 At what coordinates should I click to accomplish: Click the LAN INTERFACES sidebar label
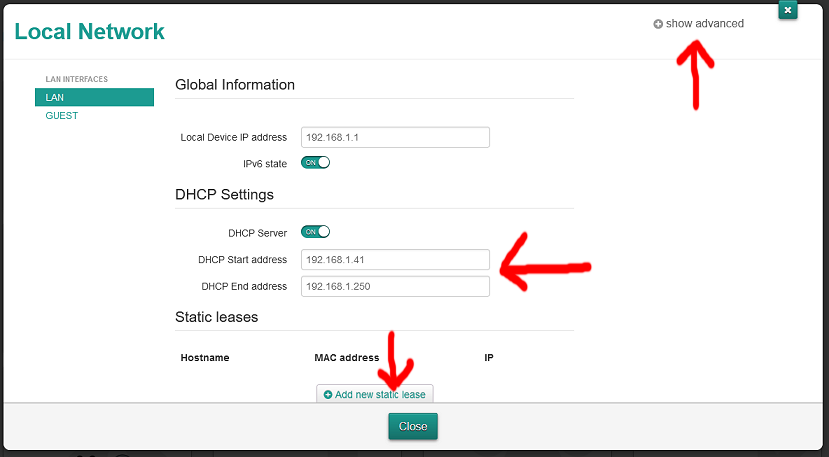coord(77,79)
